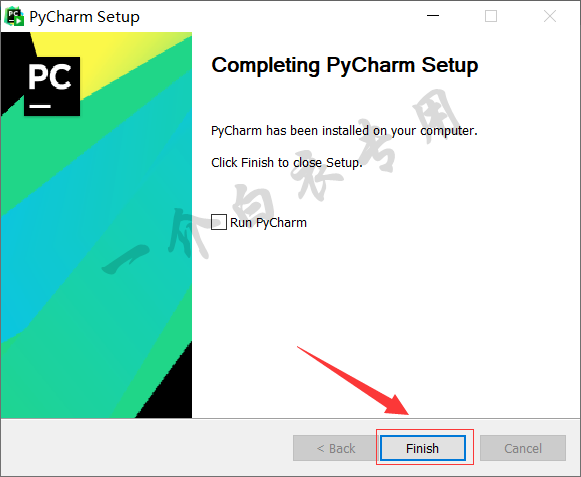The image size is (581, 477).
Task: Click the disabled maximize window button
Action: click(x=491, y=16)
